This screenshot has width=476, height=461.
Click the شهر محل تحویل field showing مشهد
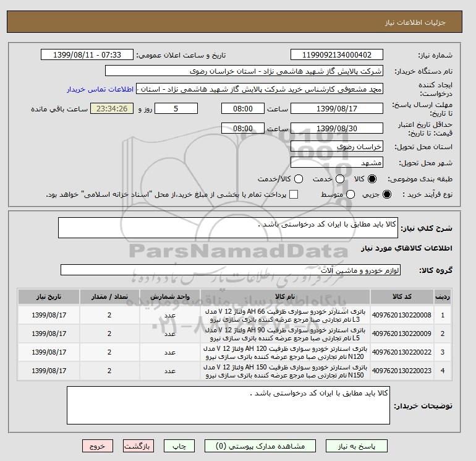click(x=336, y=163)
